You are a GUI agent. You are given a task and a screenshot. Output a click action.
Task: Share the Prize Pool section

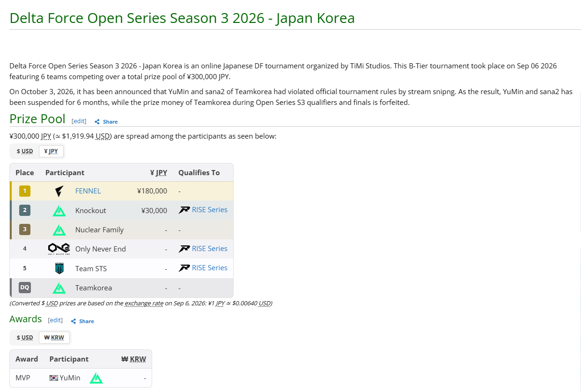point(106,122)
